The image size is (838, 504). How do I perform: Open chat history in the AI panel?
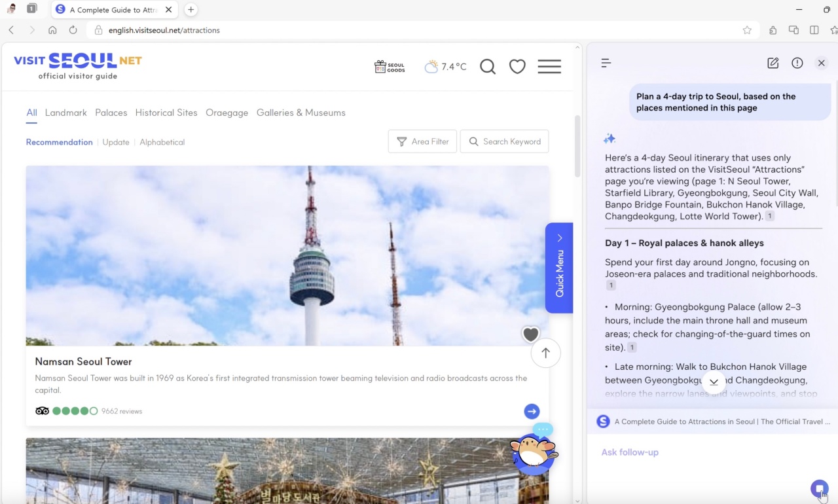tap(606, 63)
